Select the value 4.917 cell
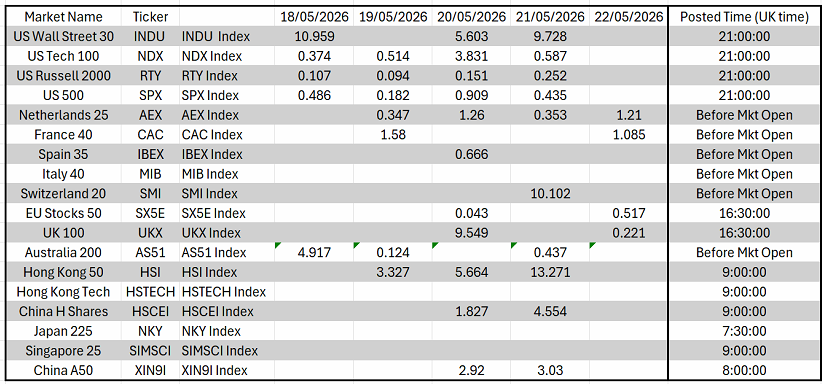 click(x=314, y=252)
